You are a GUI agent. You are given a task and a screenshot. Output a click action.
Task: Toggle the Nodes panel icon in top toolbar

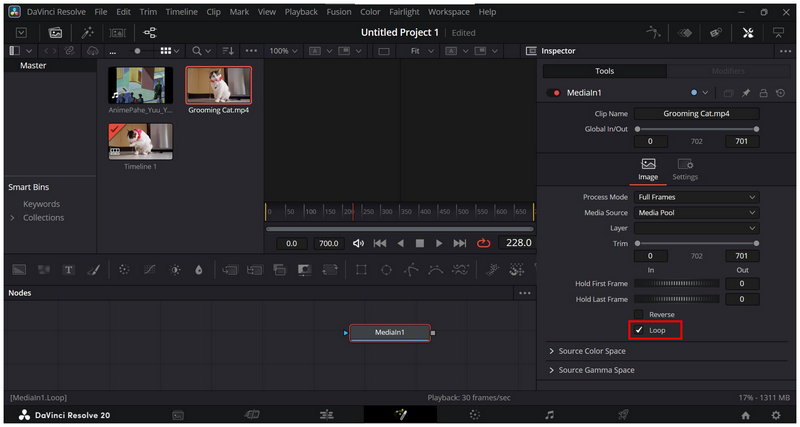pos(150,33)
